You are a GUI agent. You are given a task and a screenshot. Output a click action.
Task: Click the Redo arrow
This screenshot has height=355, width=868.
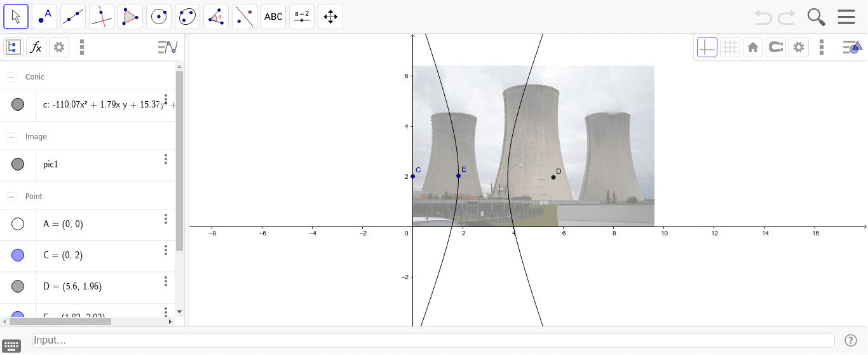787,17
